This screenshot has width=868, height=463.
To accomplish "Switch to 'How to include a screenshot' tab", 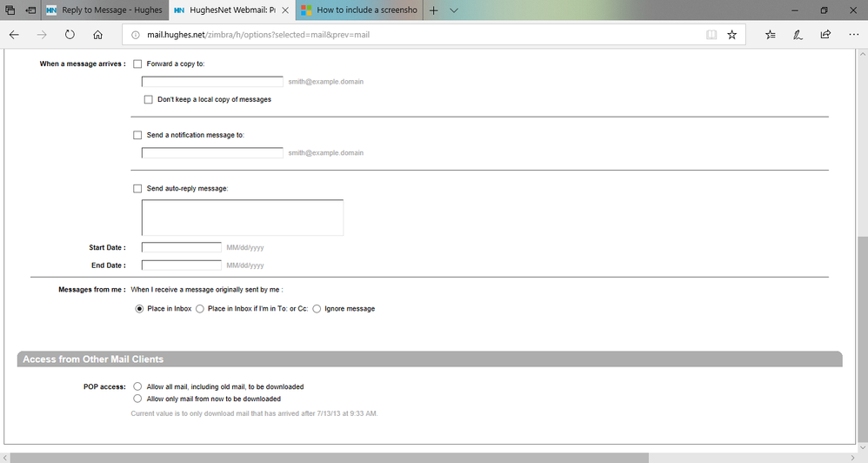I will click(357, 10).
